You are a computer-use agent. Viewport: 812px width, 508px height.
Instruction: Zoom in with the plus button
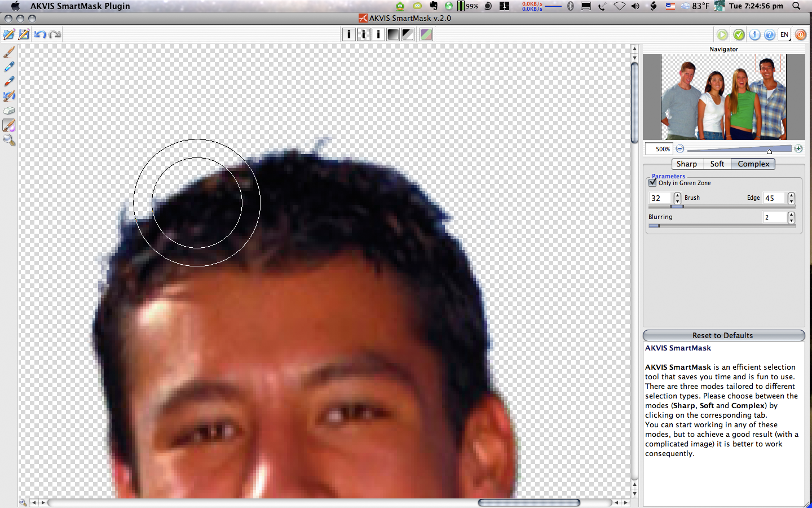coord(798,148)
